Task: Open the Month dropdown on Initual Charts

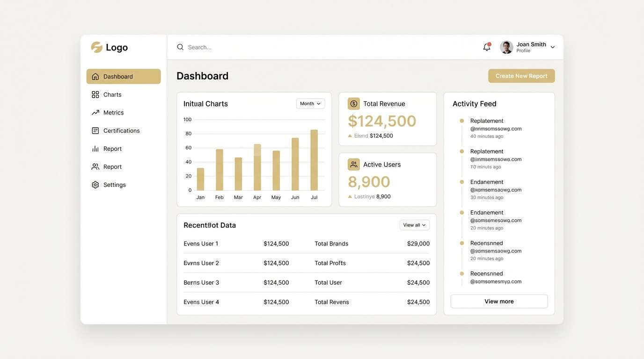Action: point(310,102)
